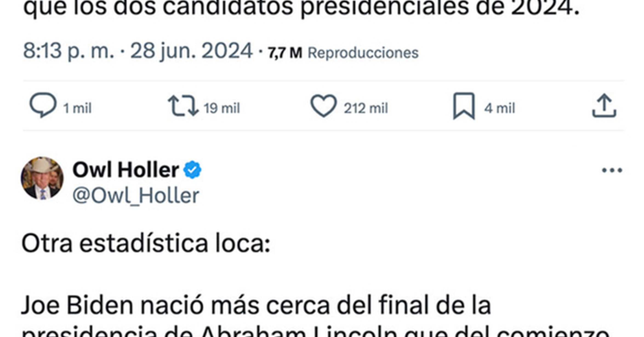Click the repost arrows icon
This screenshot has height=337, width=644.
click(183, 106)
